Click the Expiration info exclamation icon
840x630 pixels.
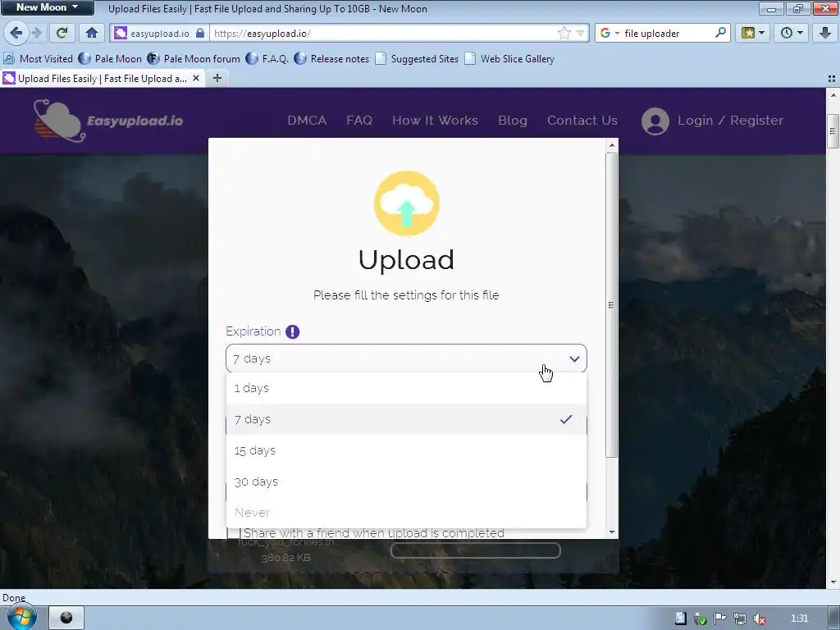click(292, 331)
